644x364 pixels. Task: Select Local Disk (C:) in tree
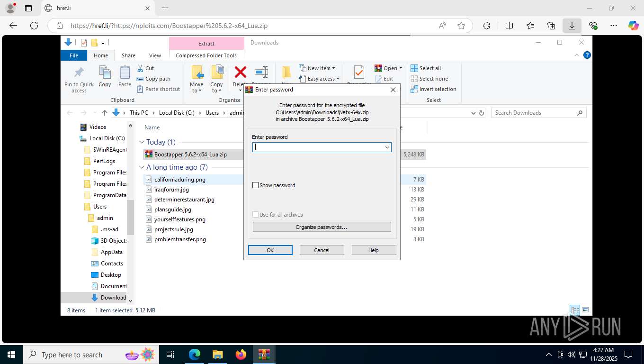click(x=107, y=138)
